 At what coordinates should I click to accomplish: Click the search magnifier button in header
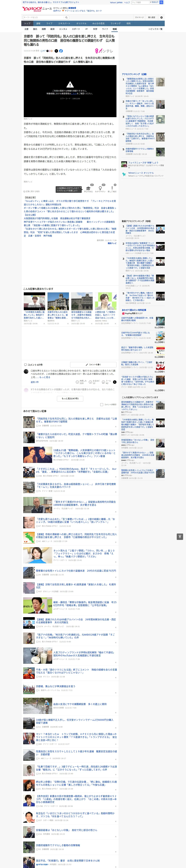click(66, 18)
